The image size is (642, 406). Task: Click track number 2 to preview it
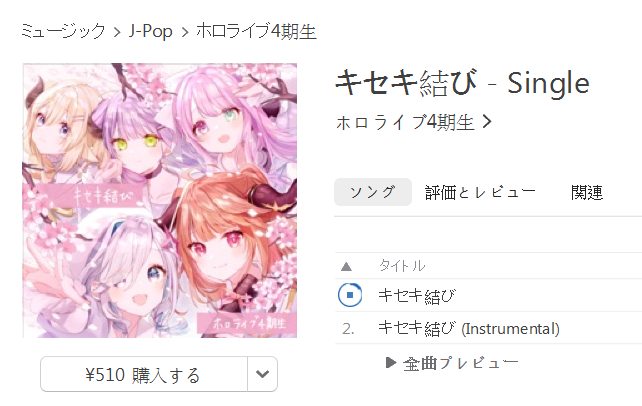click(x=348, y=328)
